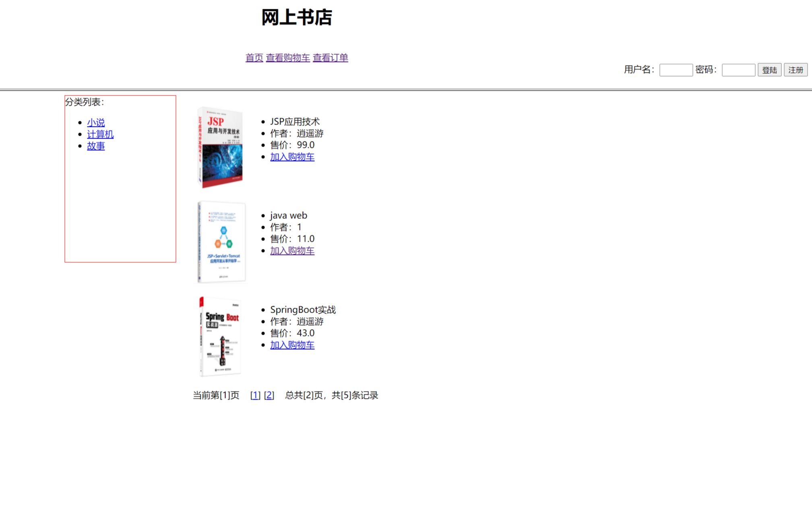This screenshot has width=812, height=508.
Task: Add JSP应用技术 book to cart
Action: point(292,156)
